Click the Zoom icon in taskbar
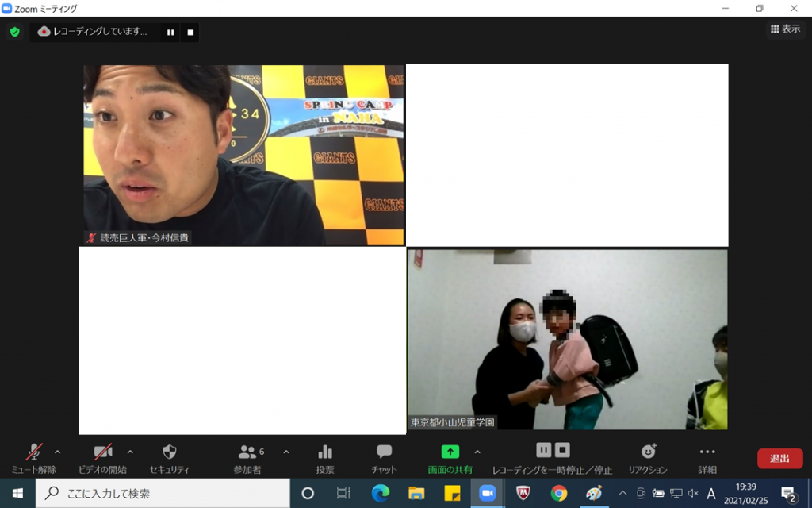Viewport: 812px width, 508px height. [x=488, y=494]
